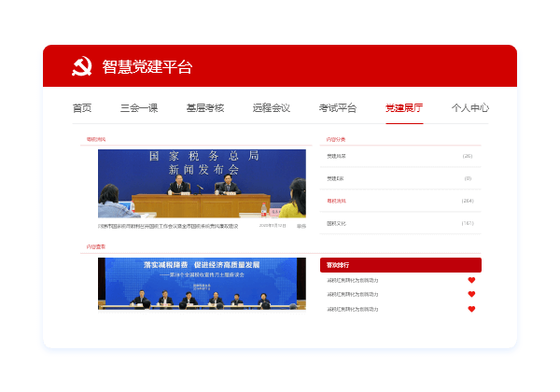Select the 考试平台 exam platform tab
The height and width of the screenshot is (392, 560).
(x=338, y=108)
